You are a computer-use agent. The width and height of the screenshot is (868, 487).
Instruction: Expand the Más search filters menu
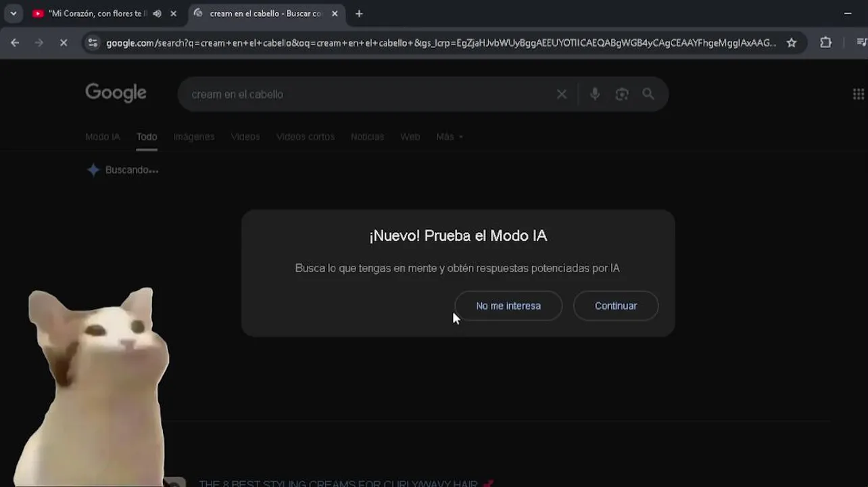450,137
